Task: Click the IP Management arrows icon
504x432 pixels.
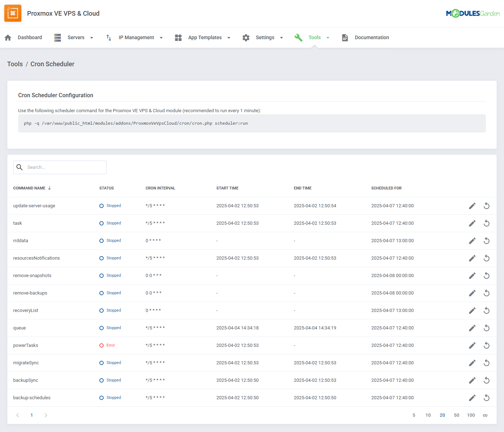Action: [109, 37]
